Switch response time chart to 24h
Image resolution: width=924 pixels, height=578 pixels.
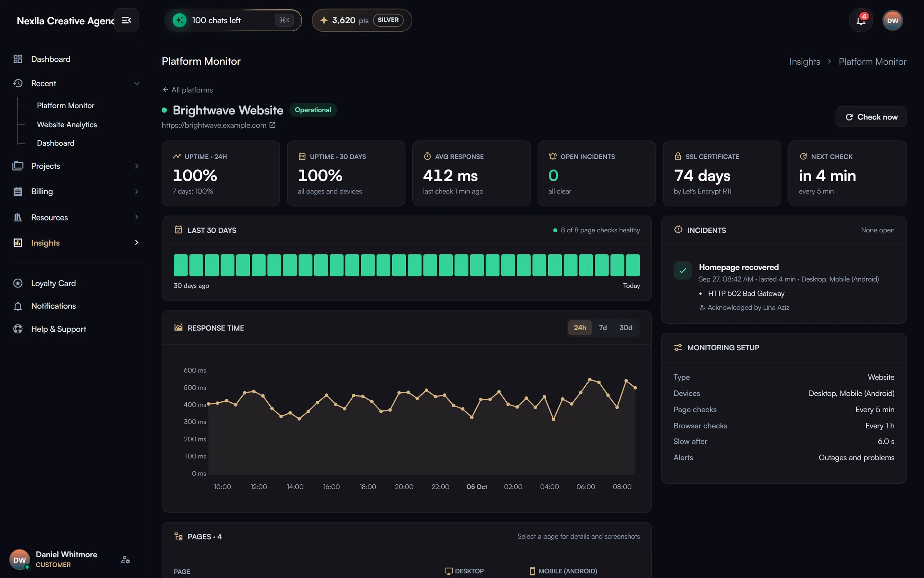[x=580, y=328]
